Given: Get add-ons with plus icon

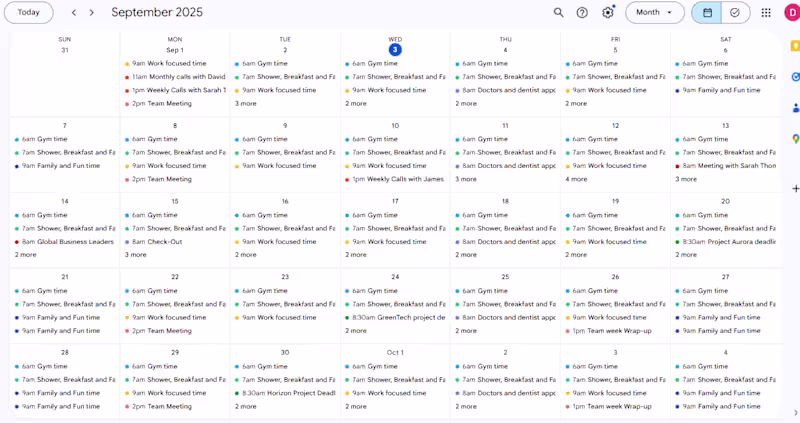Looking at the screenshot, I should (x=795, y=189).
